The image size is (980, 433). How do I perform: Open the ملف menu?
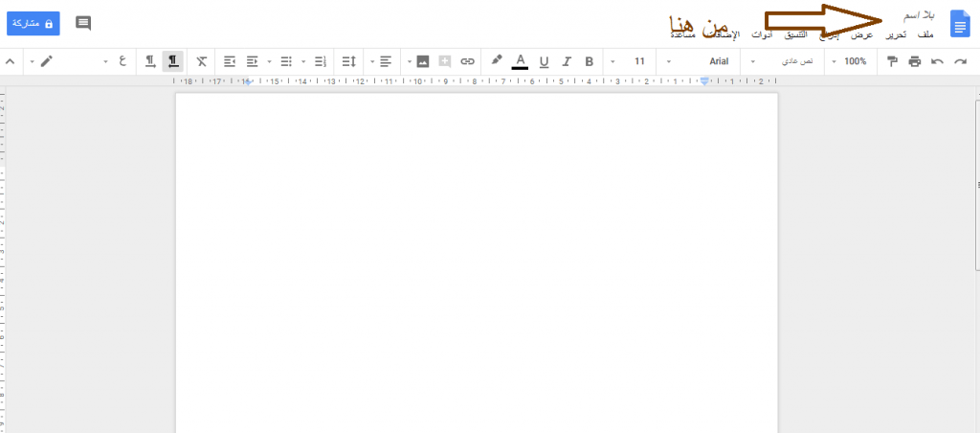coord(925,35)
